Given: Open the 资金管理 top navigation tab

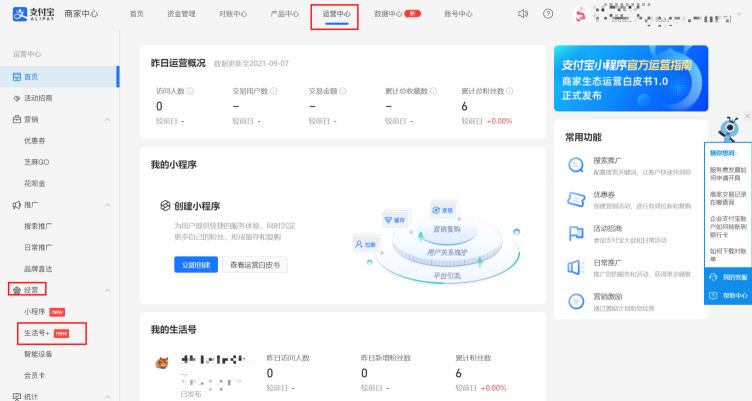Looking at the screenshot, I should (x=181, y=14).
